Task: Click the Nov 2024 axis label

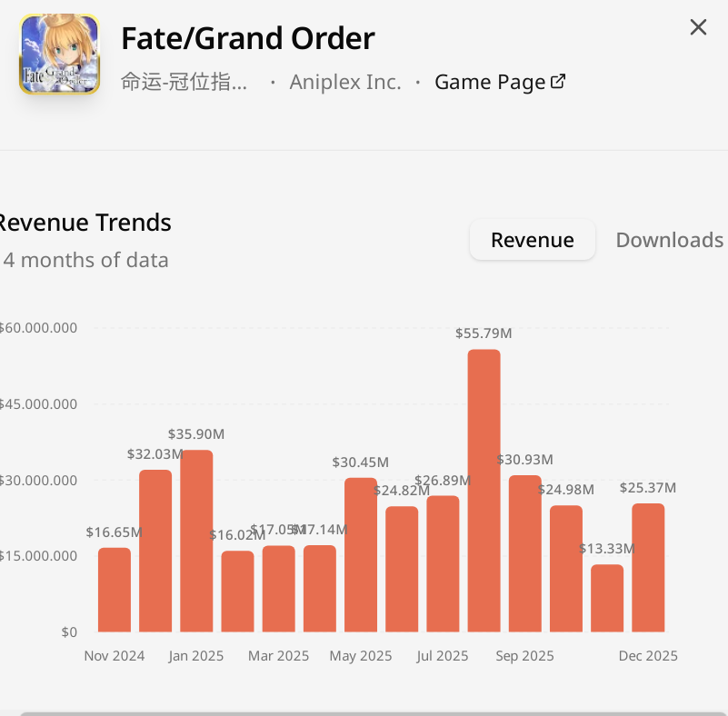Action: 115,656
